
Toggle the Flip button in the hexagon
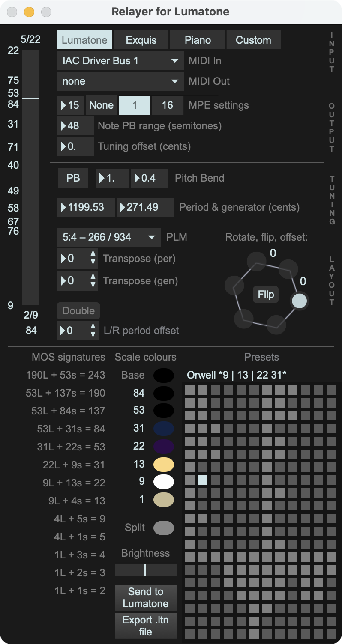click(266, 295)
